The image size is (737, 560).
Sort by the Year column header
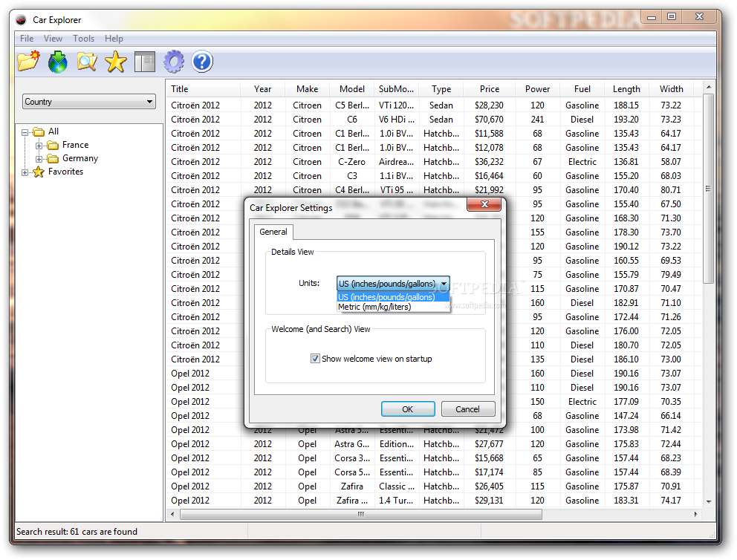pos(263,89)
